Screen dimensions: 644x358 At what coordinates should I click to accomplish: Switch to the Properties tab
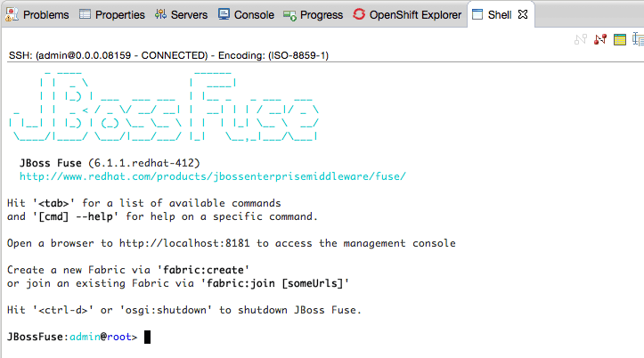(x=111, y=15)
